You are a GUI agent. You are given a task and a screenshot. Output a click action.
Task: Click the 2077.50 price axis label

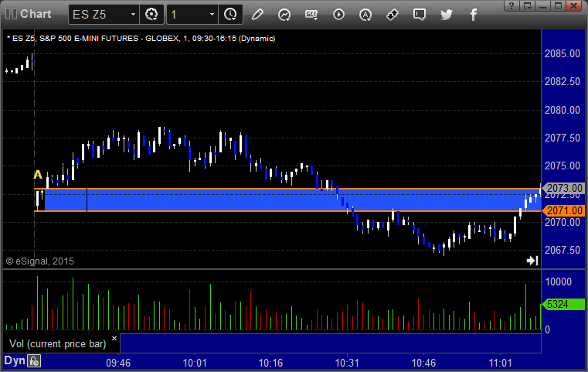563,138
